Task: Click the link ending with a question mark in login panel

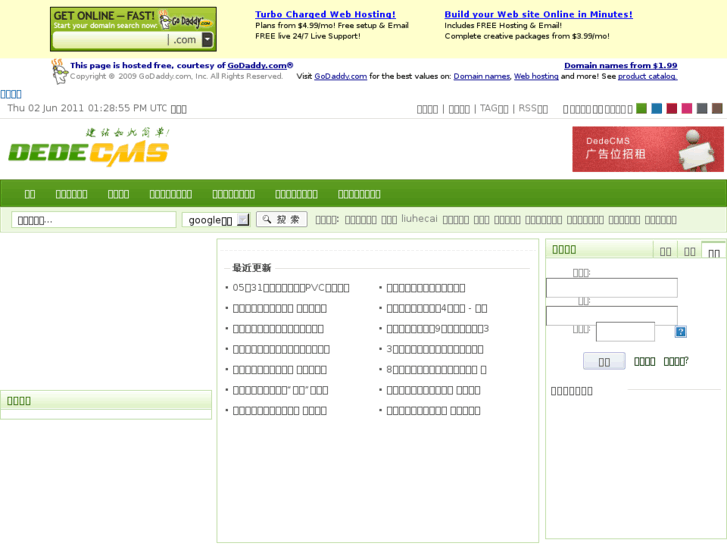Action: [676, 361]
